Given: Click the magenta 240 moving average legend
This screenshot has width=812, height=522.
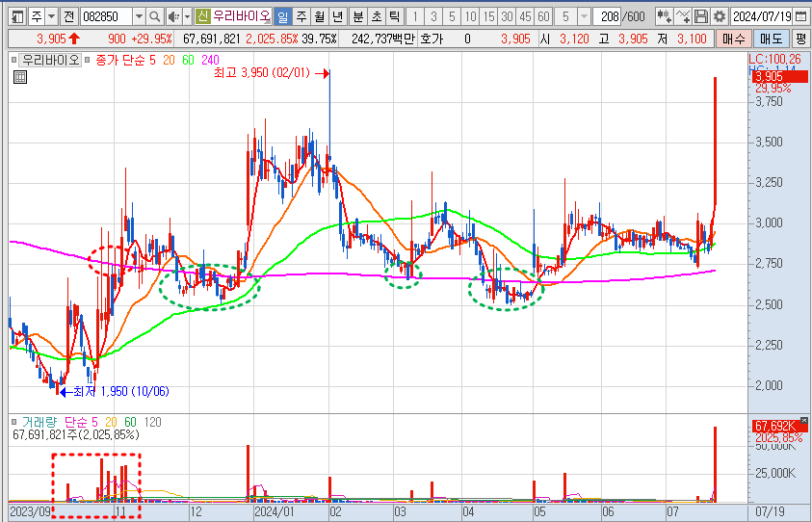Looking at the screenshot, I should click(210, 60).
